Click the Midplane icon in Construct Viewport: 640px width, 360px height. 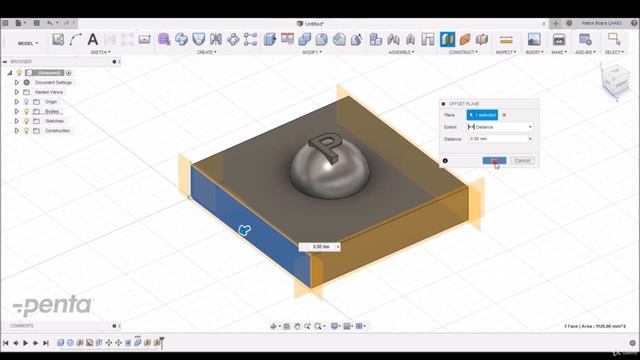click(x=482, y=39)
